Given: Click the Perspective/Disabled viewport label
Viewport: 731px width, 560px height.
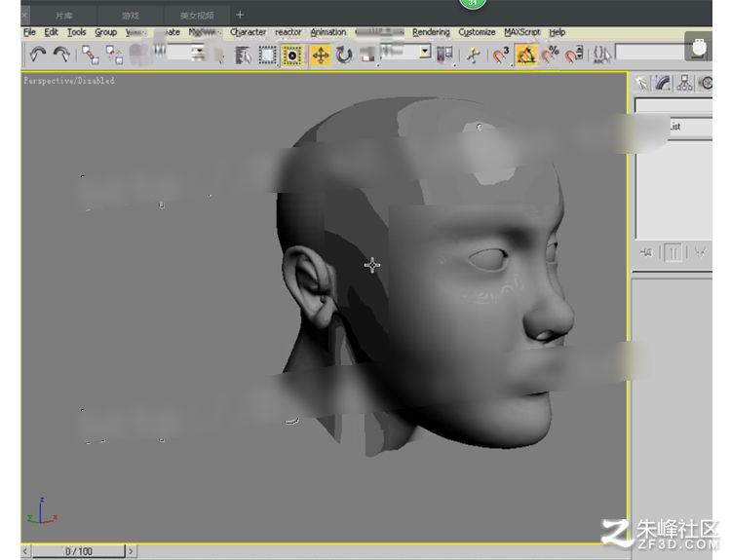Looking at the screenshot, I should click(x=69, y=81).
